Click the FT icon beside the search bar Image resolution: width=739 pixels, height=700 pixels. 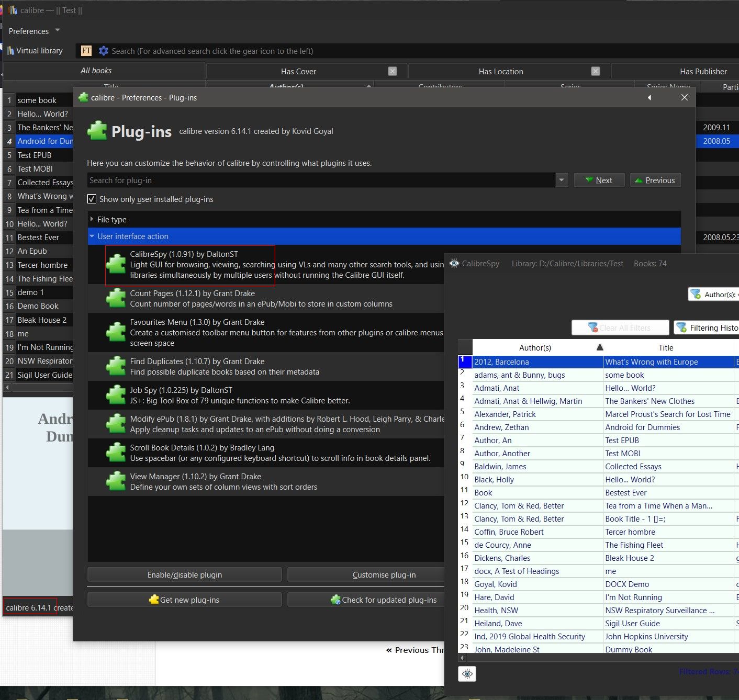point(86,51)
